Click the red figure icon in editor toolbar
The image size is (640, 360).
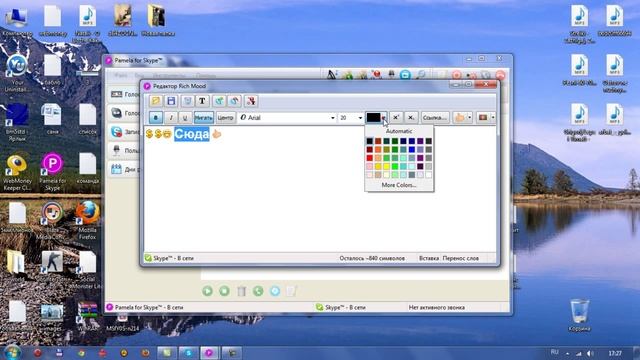(251, 101)
